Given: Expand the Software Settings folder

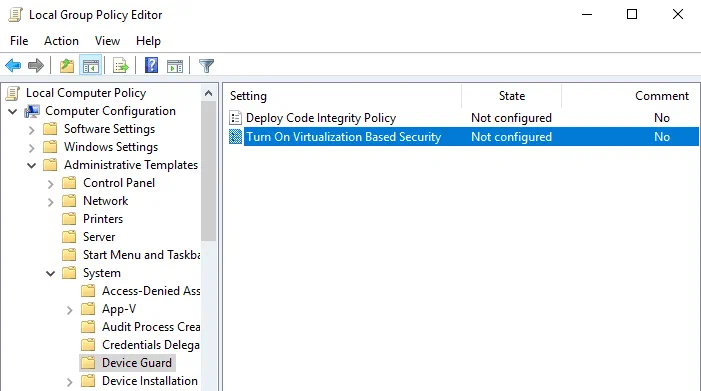Looking at the screenshot, I should [x=31, y=130].
